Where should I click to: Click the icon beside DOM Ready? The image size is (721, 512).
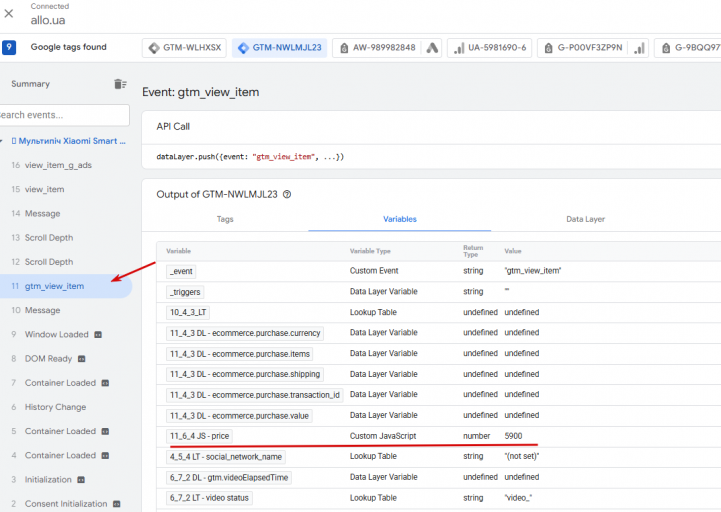[81, 358]
